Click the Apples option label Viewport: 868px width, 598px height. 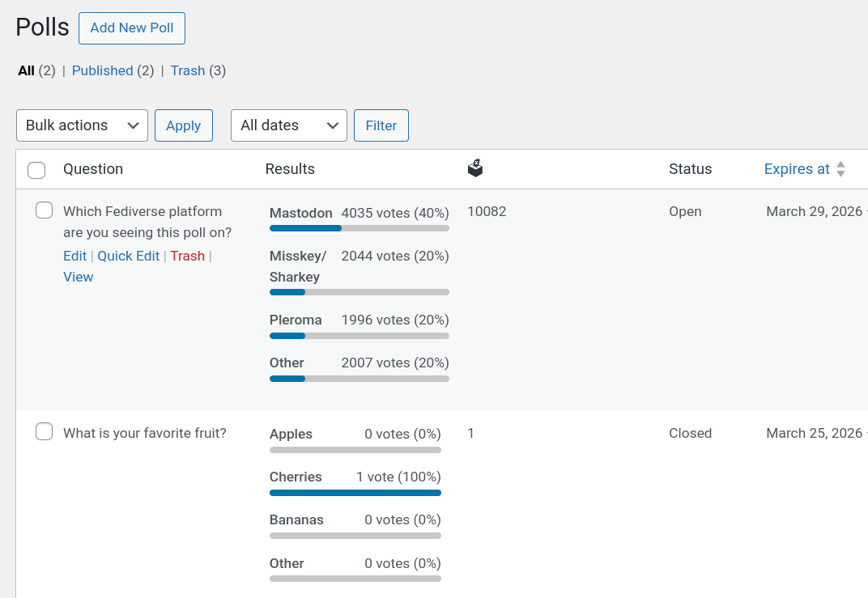pyautogui.click(x=291, y=435)
